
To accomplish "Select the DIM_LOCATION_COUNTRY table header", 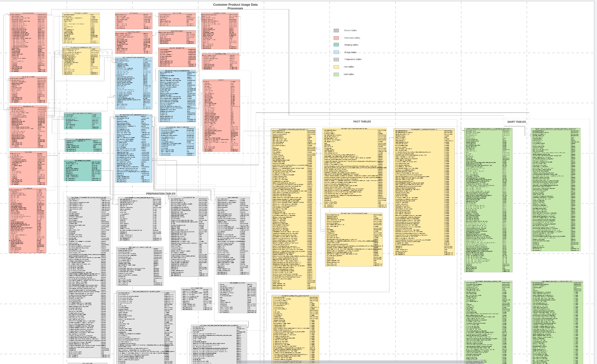I will 134,32.
